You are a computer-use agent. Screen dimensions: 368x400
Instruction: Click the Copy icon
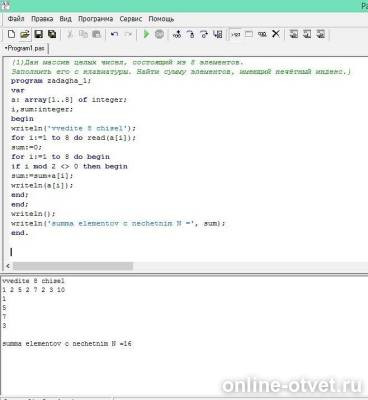tap(83, 34)
